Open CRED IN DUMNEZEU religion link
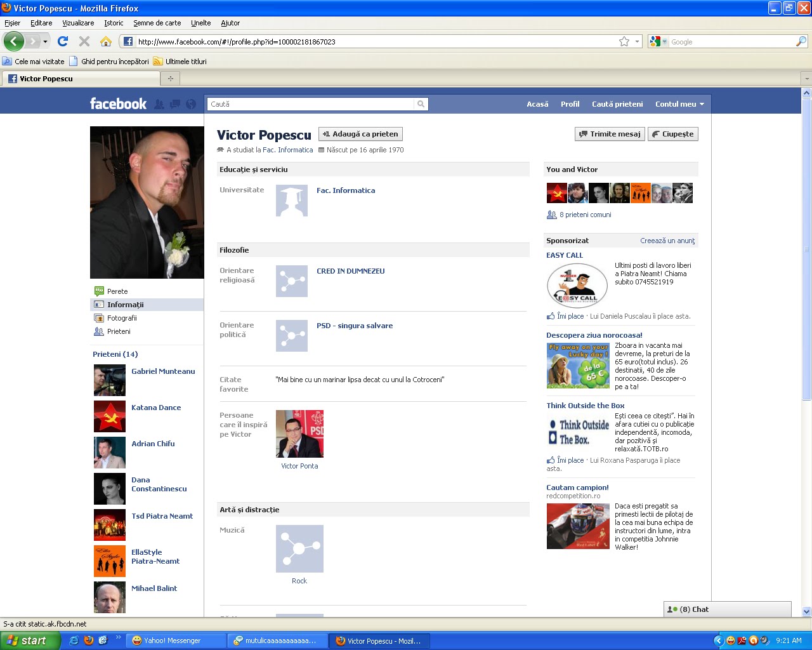The height and width of the screenshot is (650, 812). pos(350,271)
